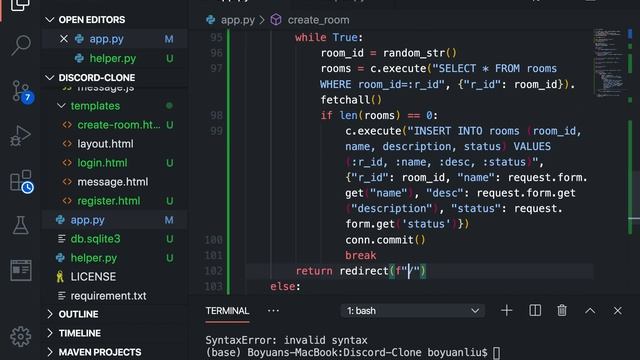This screenshot has width=640, height=360.
Task: Open the 1: bash terminal dropdown
Action: point(413,311)
